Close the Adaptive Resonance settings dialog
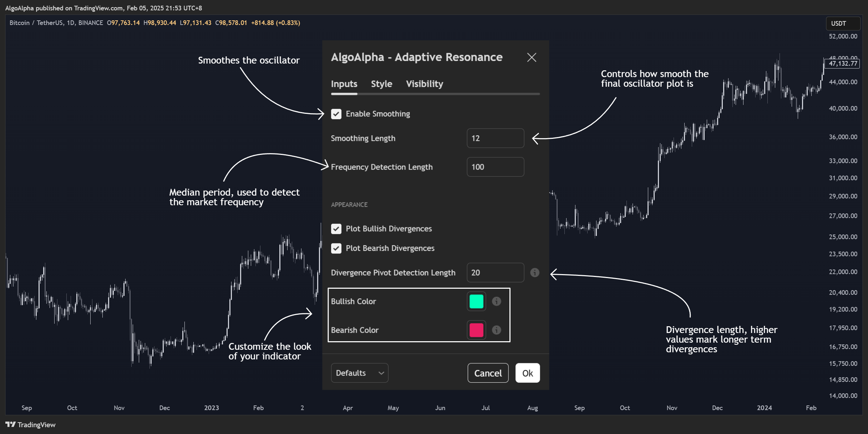868x434 pixels. 532,57
